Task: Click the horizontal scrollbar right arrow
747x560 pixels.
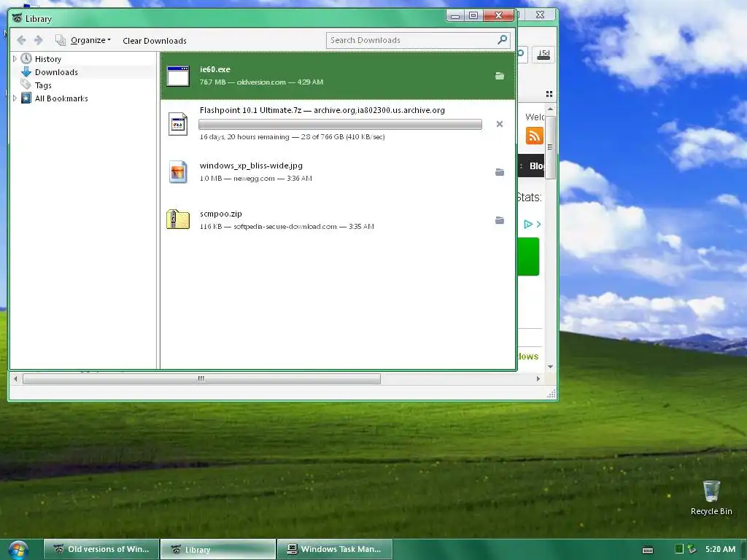Action: click(538, 378)
